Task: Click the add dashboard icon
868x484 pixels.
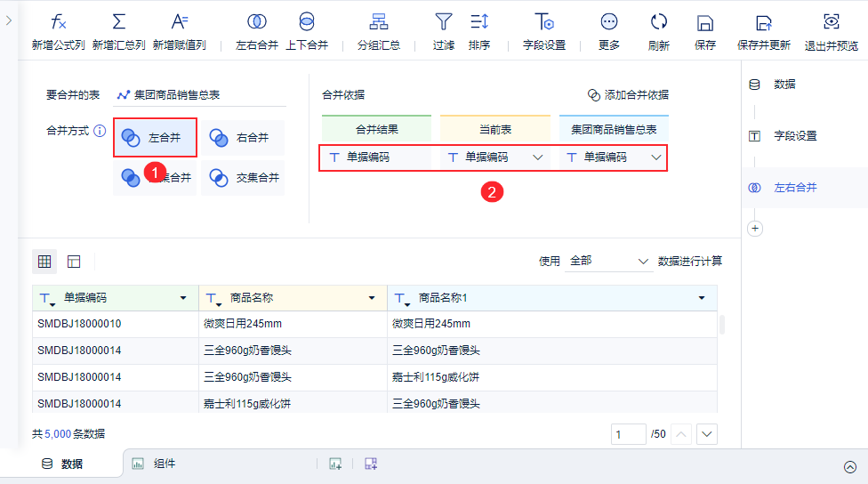Action: point(371,464)
